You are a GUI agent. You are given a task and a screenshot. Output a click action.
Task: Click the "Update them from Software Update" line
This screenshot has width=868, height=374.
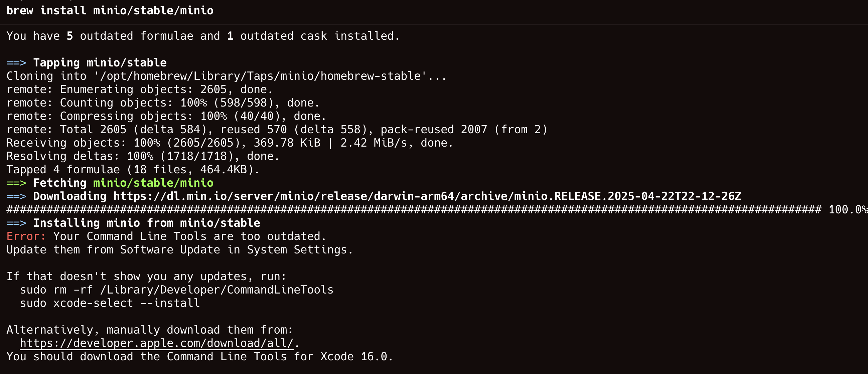(x=180, y=250)
